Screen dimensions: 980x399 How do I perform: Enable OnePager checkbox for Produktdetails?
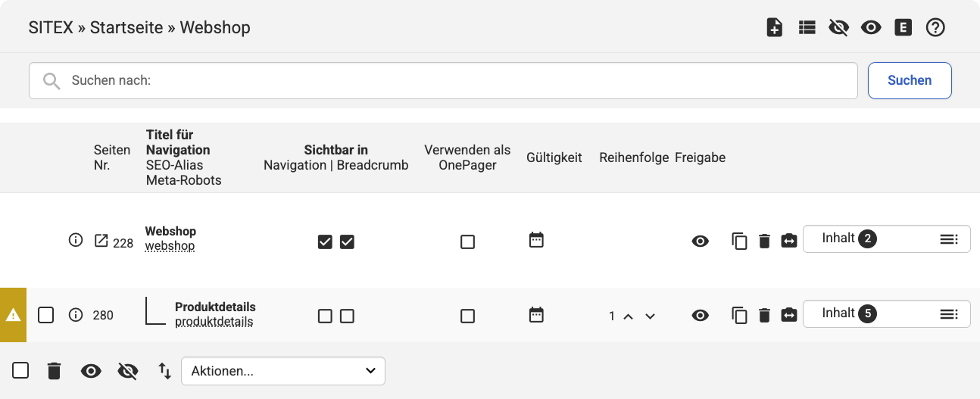coord(467,316)
